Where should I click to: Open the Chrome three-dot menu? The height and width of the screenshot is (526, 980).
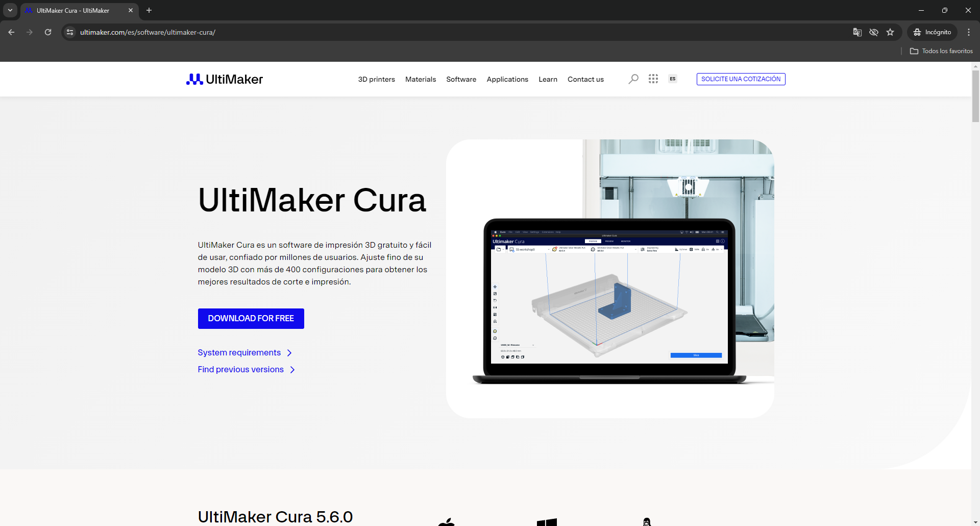click(x=969, y=32)
